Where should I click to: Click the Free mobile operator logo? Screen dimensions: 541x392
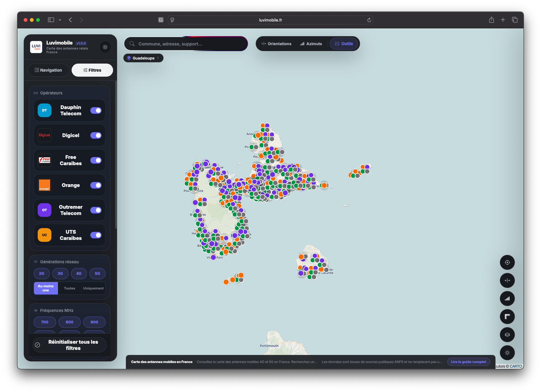tap(45, 160)
